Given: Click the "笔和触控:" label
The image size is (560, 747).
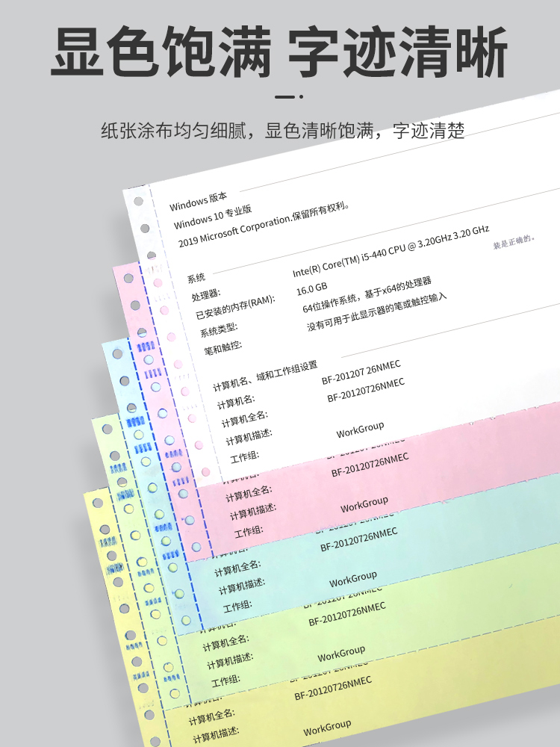Looking at the screenshot, I should point(223,347).
